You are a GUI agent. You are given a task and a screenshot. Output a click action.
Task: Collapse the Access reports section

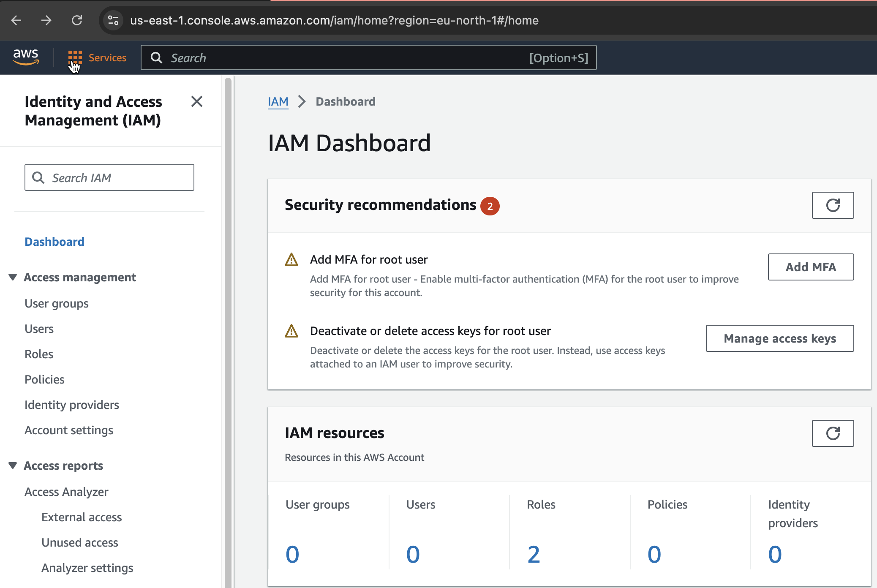[x=13, y=465]
